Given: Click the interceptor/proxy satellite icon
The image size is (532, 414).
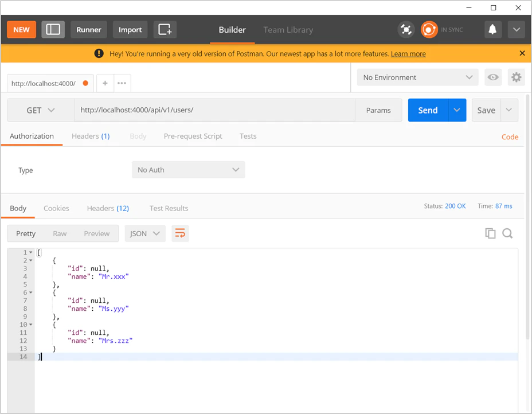Looking at the screenshot, I should [406, 29].
